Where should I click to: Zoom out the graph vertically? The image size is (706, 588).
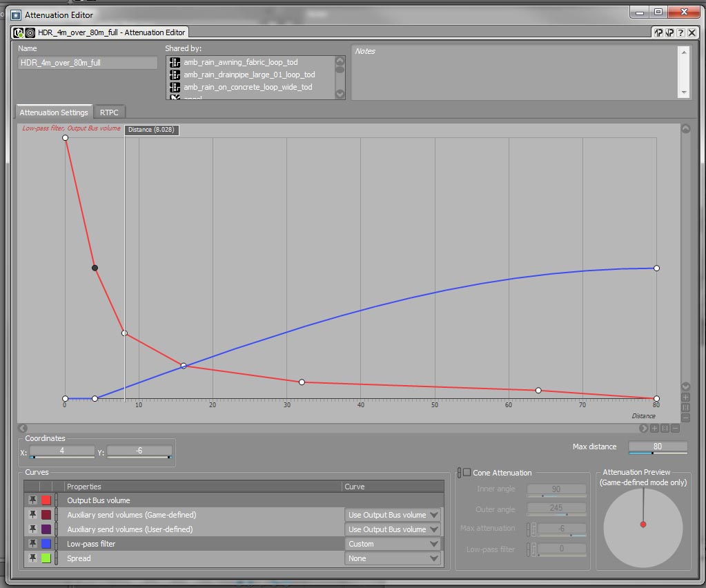point(686,418)
